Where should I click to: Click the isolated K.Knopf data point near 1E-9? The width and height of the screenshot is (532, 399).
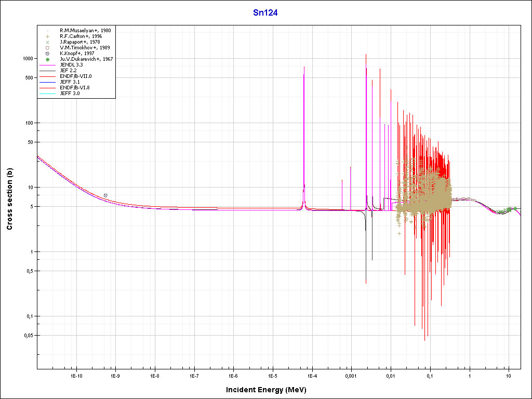105,195
